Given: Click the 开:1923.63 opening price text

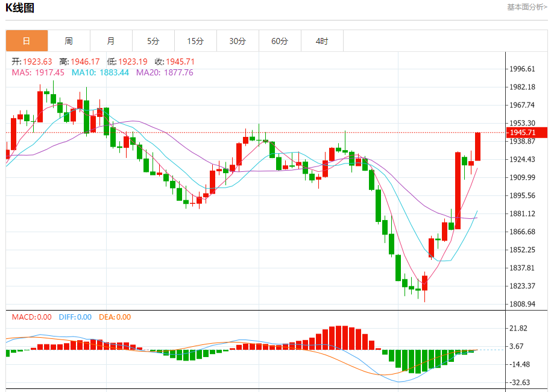Looking at the screenshot, I should click(x=31, y=62).
